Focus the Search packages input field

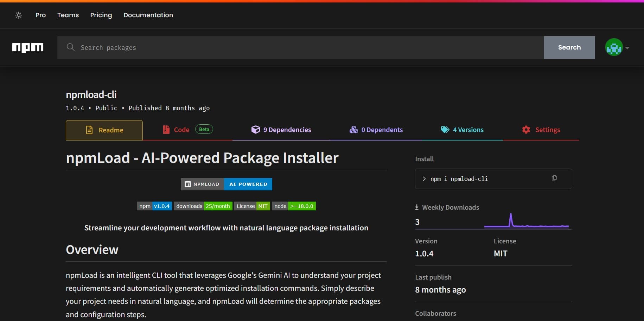click(x=301, y=47)
